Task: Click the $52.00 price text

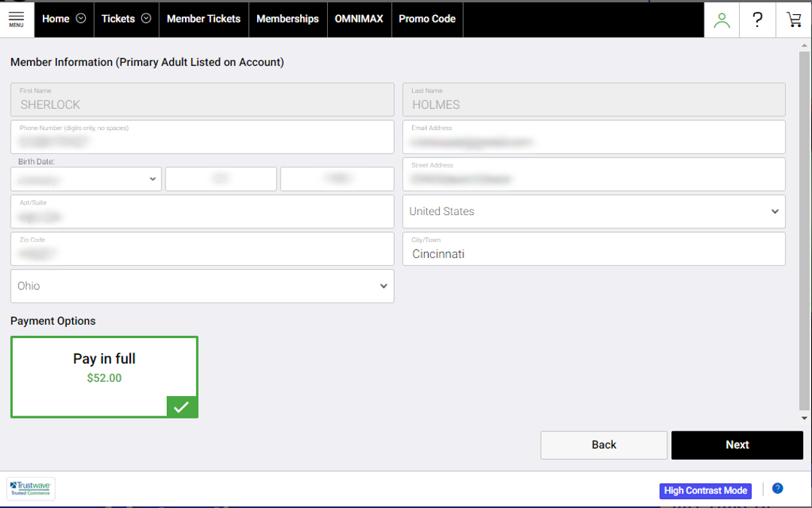Action: coord(104,378)
